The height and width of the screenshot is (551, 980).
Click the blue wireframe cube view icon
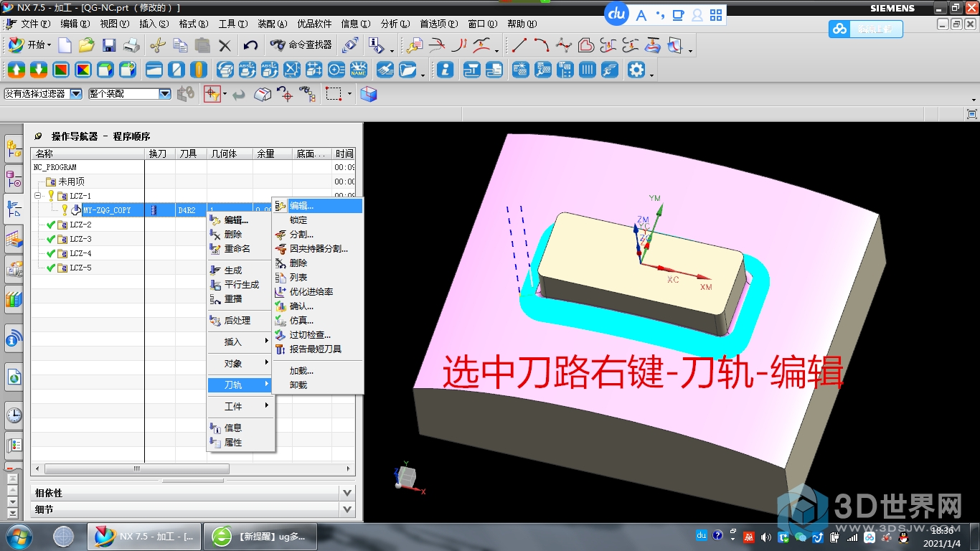click(369, 93)
